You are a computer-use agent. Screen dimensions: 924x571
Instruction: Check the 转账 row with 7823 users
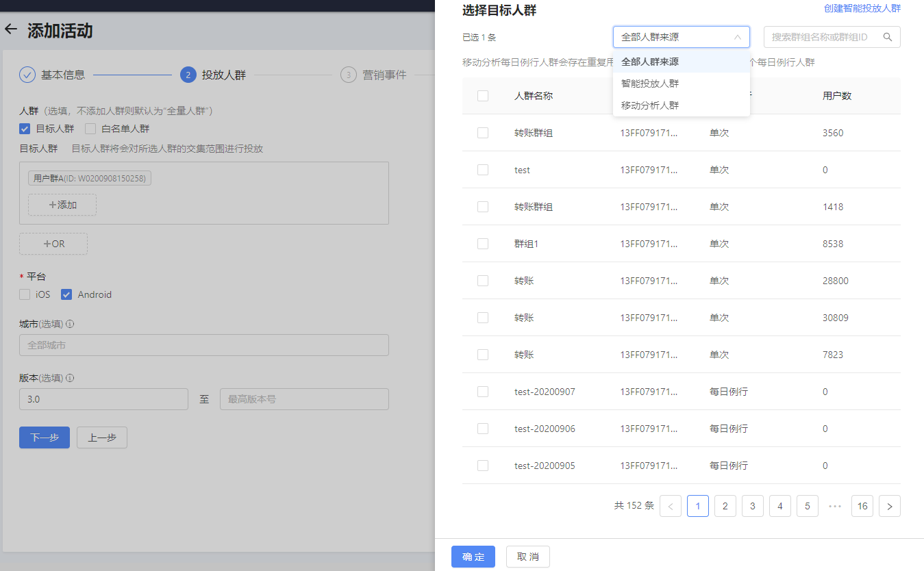coord(483,355)
